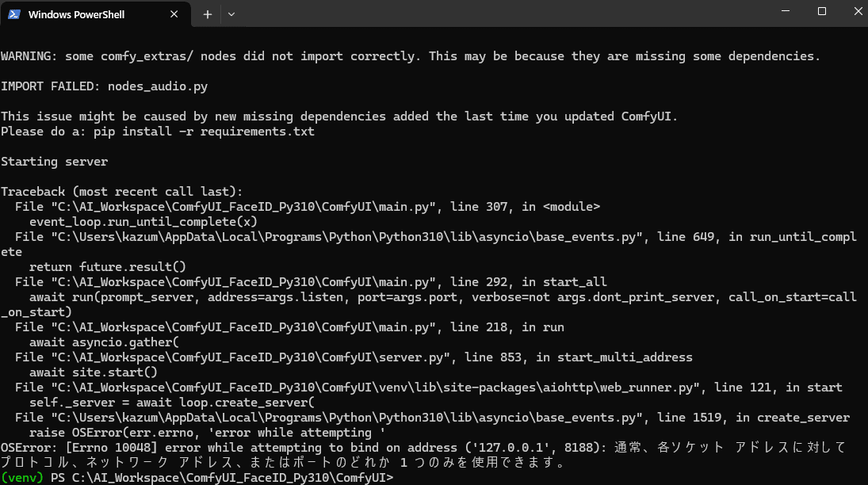Click the maximize window icon
Screen dimensions: 868x485
[x=821, y=11]
